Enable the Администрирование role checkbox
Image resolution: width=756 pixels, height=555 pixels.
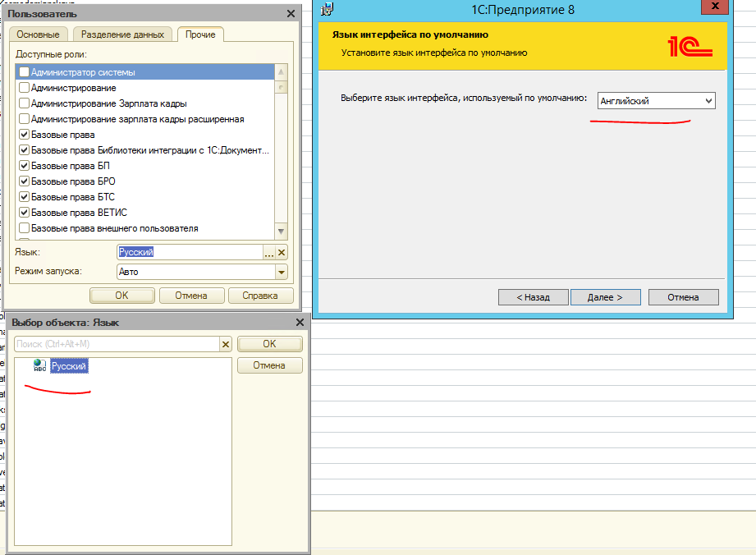tap(24, 88)
